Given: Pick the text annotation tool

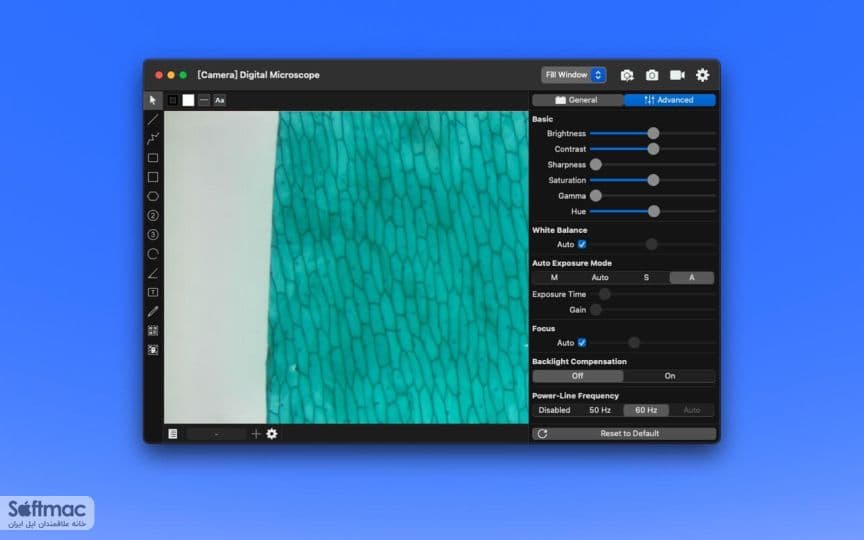Looking at the screenshot, I should (x=153, y=292).
